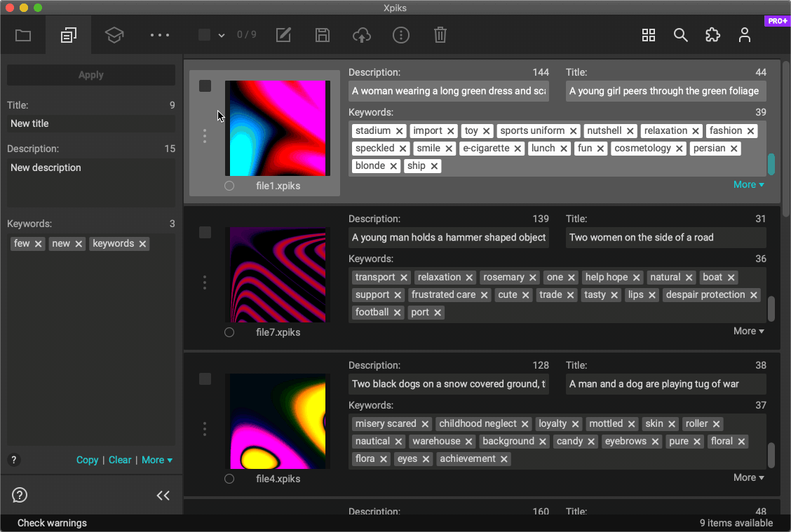Click the Copy link in left panel

click(x=87, y=461)
